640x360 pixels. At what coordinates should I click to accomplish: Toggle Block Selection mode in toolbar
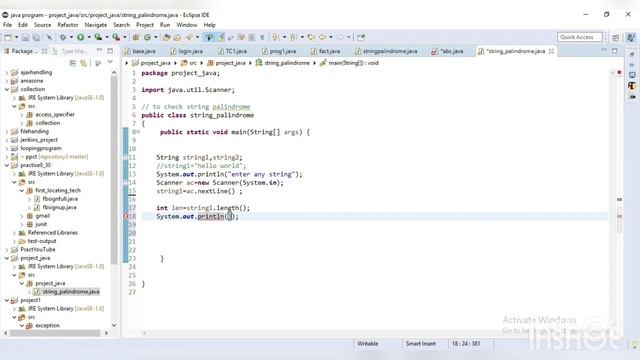(252, 38)
